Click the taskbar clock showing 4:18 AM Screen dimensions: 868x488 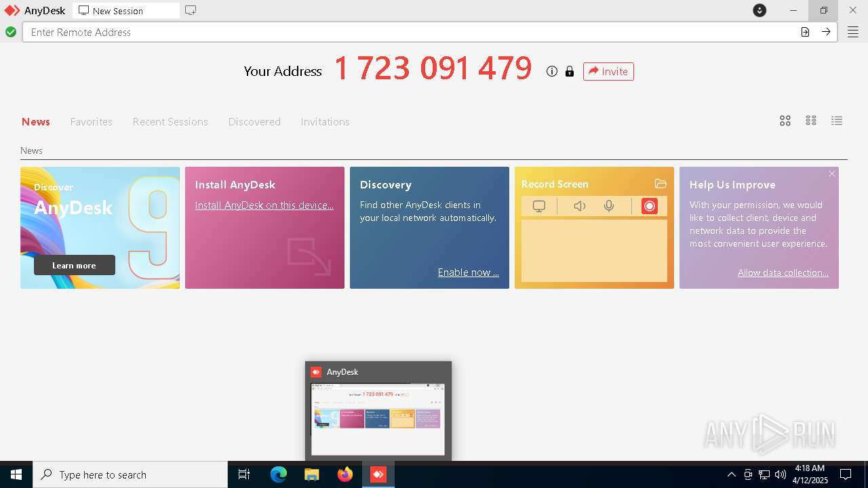click(x=810, y=474)
